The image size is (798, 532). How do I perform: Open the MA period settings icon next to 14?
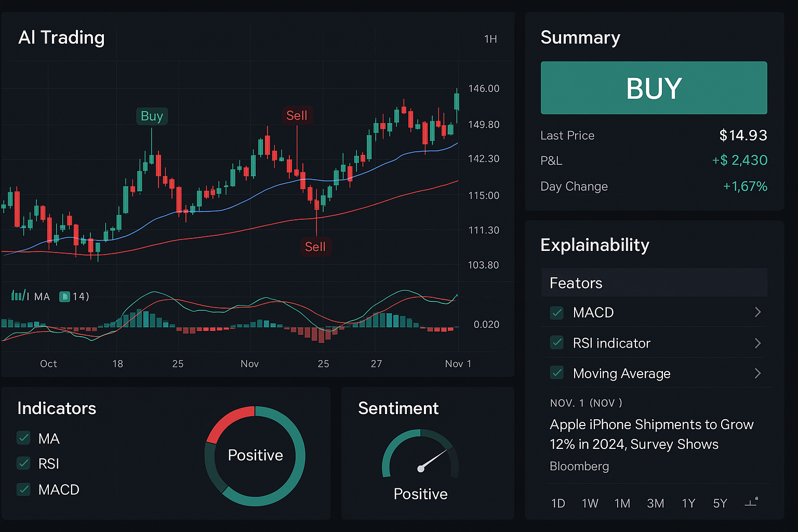[64, 296]
